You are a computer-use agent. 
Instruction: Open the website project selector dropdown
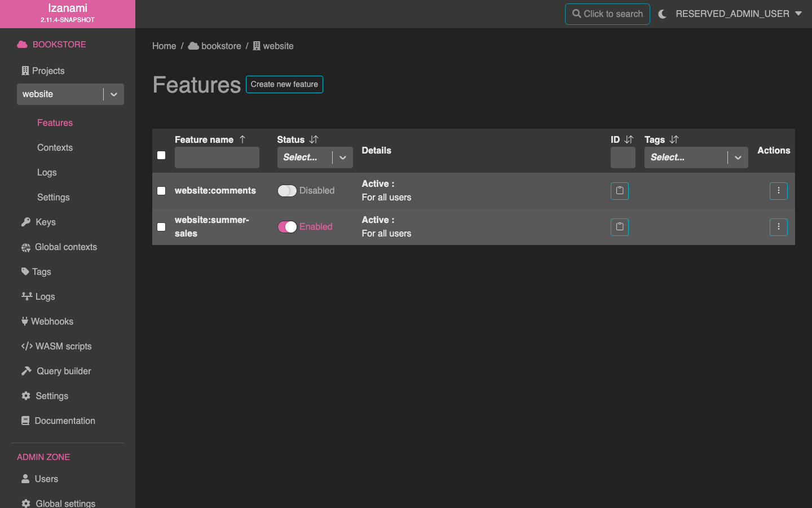pyautogui.click(x=114, y=94)
